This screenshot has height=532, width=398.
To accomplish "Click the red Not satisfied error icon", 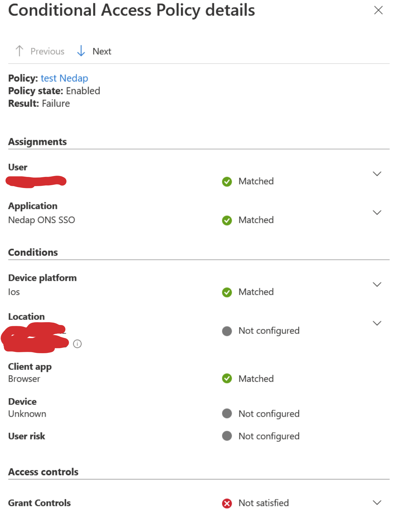I will 227,503.
